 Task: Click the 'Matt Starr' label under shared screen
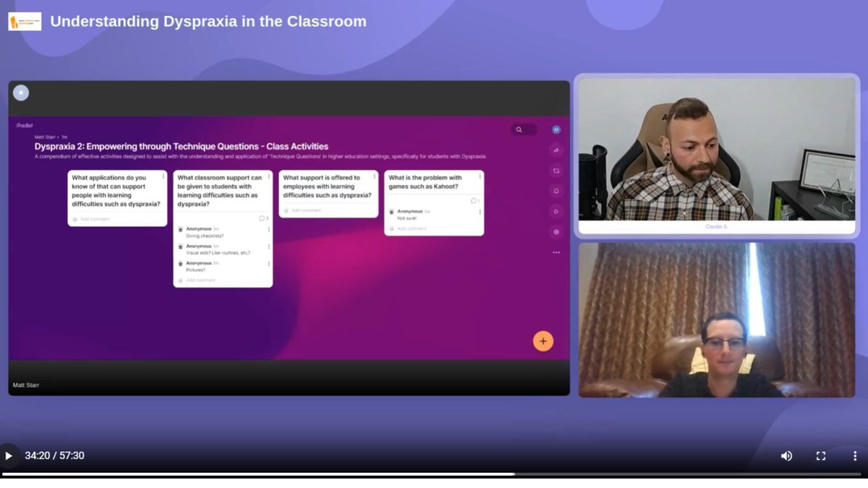[x=26, y=385]
